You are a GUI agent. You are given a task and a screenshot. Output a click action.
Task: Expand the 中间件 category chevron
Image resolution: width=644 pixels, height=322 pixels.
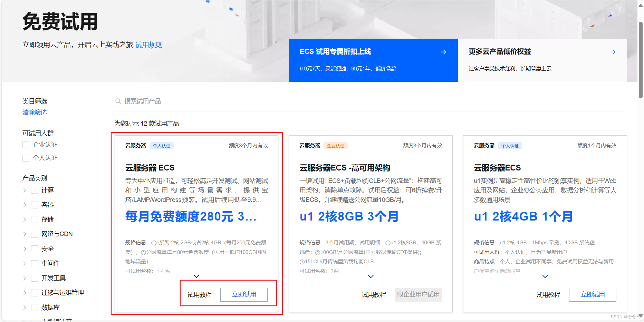(x=25, y=264)
